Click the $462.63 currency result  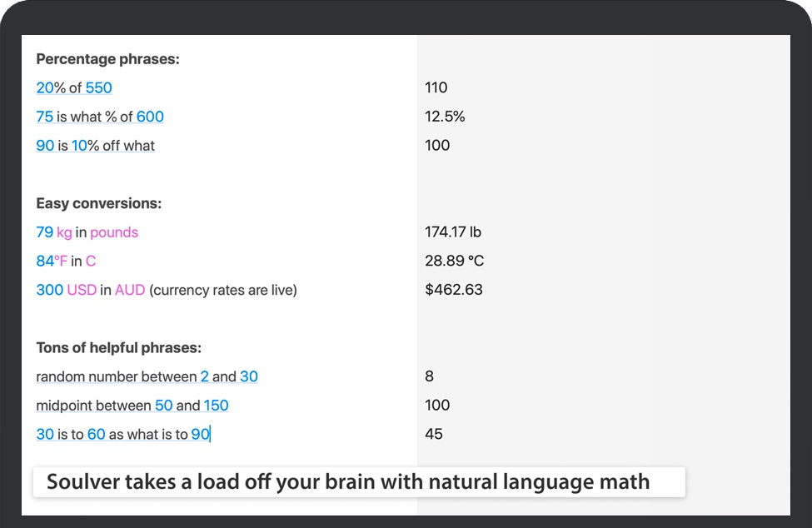[x=453, y=290]
